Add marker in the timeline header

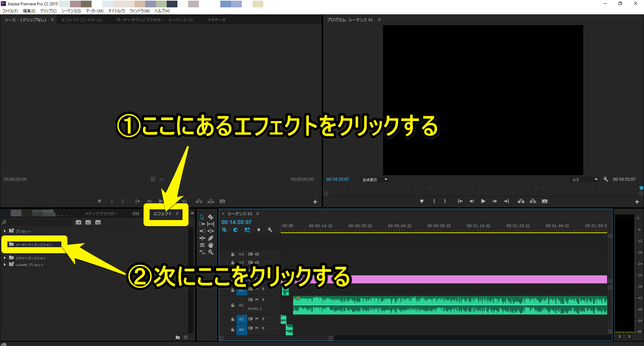coord(259,230)
